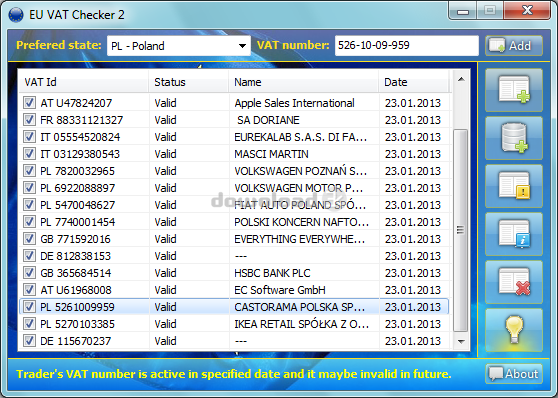Screen dimensions: 558x398
Task: Click the list icon with red X
Action: [514, 282]
